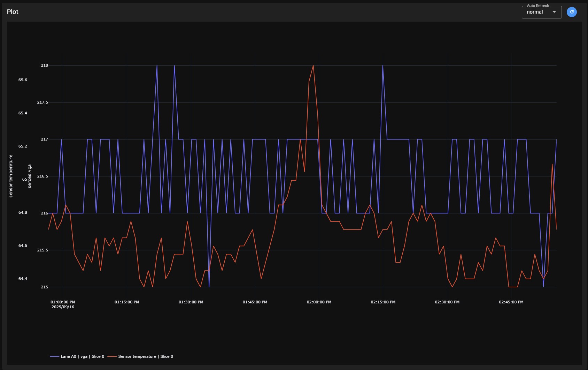Click the 65.6 tick on the temperature axis
588x370 pixels.
click(23, 80)
